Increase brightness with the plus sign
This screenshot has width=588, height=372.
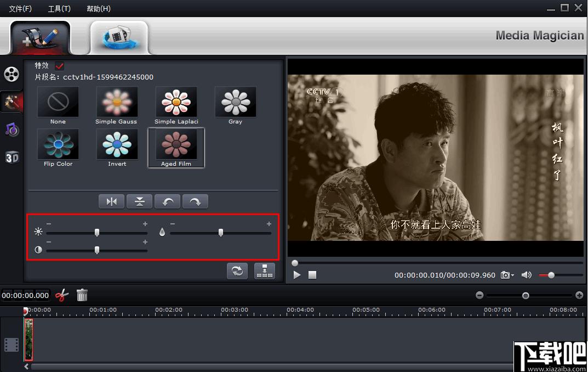[145, 224]
